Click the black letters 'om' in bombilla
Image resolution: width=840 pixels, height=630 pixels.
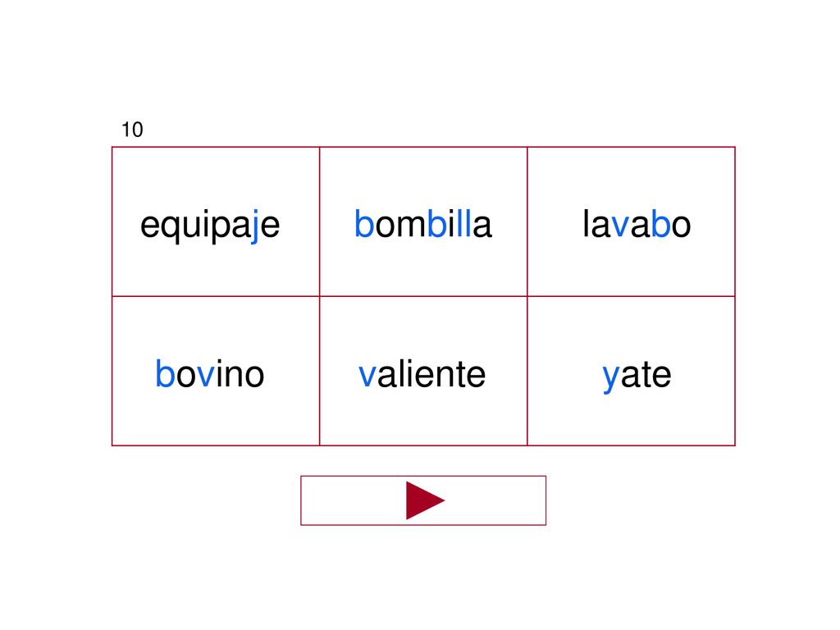coord(400,226)
